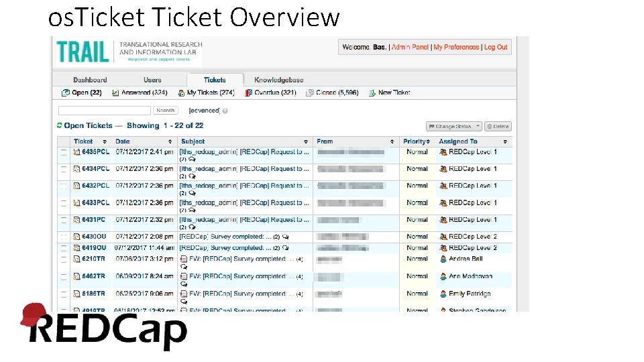Viewport: 644px width, 362px height.
Task: Click team icon in 6430OU REDCap Level 2
Action: [443, 237]
